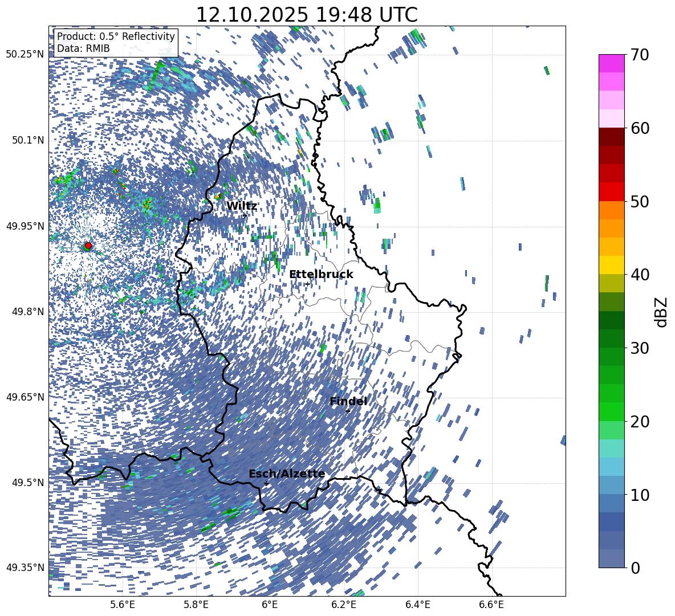Click the 49.35°N latitude tick label

click(x=25, y=568)
